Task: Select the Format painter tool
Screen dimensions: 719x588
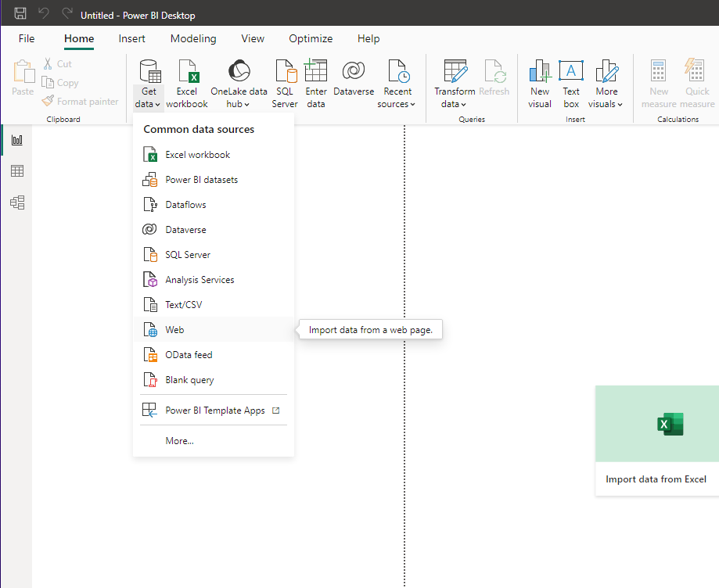Action: pos(81,102)
